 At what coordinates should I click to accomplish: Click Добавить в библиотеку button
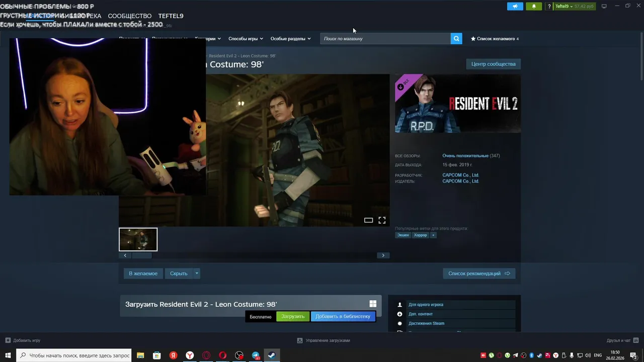point(343,316)
